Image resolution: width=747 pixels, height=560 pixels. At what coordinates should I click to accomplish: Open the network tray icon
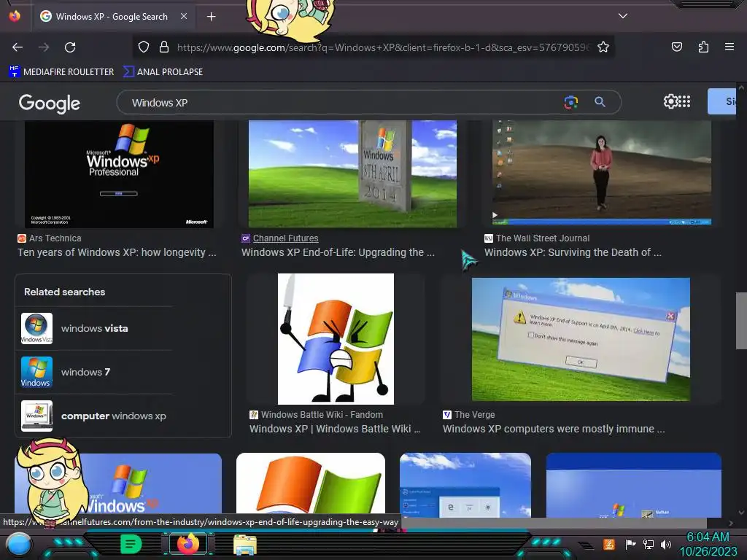point(648,544)
